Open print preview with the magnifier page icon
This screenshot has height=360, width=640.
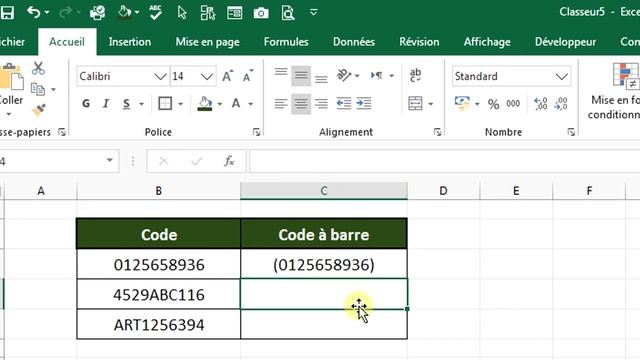click(288, 13)
